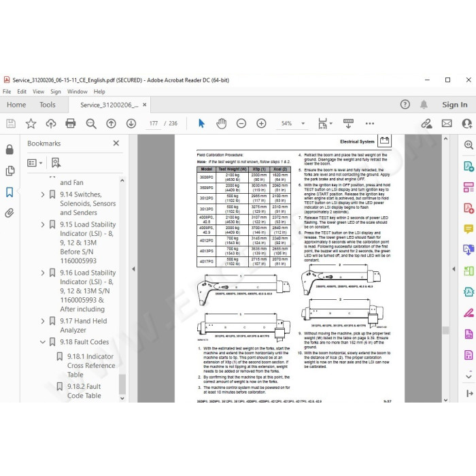Open the View menu
The height and width of the screenshot is (476, 476).
pos(38,91)
